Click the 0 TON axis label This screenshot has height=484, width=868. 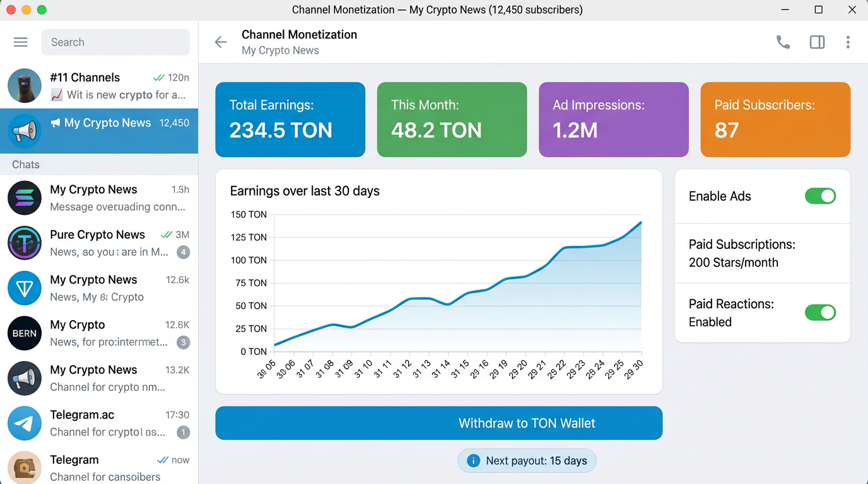253,352
